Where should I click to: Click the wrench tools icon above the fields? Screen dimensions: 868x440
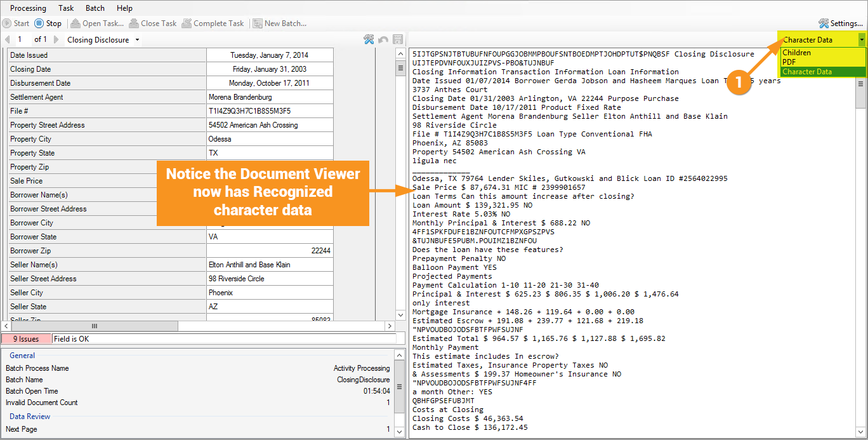click(369, 39)
